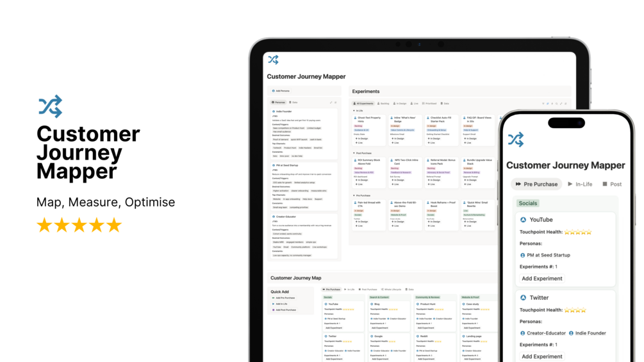Viewport: 644px width, 362px height.
Task: Click the large shuffle logo beside the headline
Action: [x=50, y=106]
